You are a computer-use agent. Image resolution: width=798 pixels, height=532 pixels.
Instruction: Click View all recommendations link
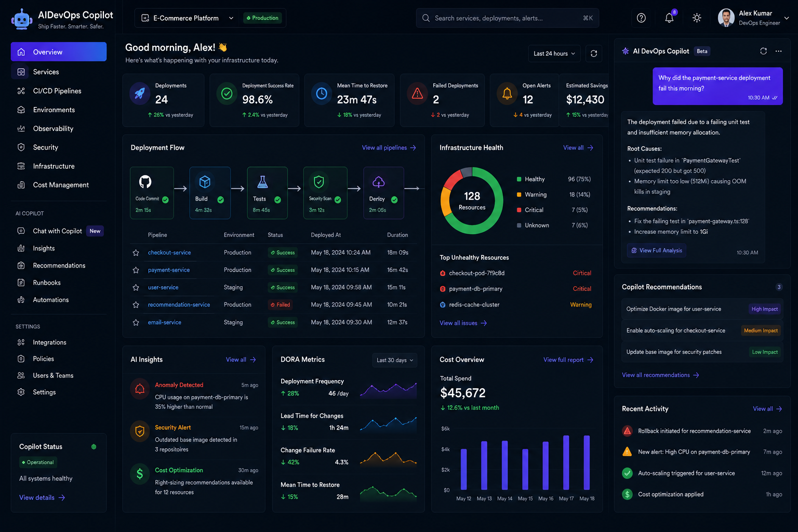click(660, 375)
